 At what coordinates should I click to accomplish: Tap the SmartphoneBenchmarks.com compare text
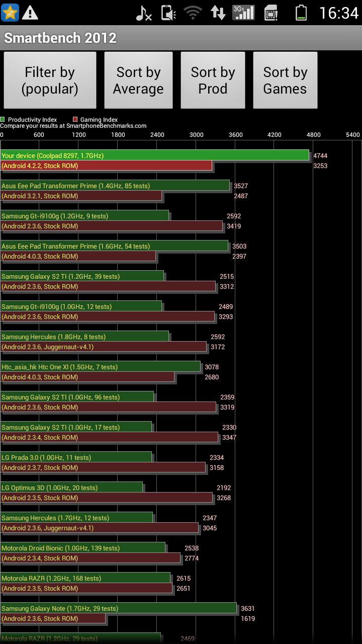tap(73, 126)
